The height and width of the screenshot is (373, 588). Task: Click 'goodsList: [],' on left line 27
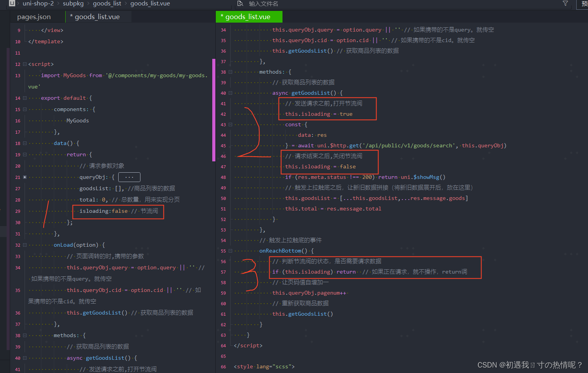coord(102,188)
